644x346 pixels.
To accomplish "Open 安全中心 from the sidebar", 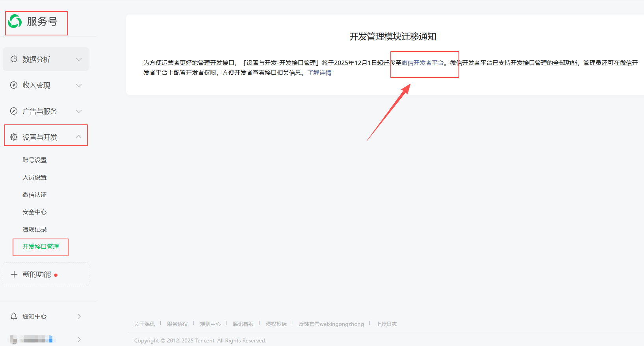I will (35, 212).
